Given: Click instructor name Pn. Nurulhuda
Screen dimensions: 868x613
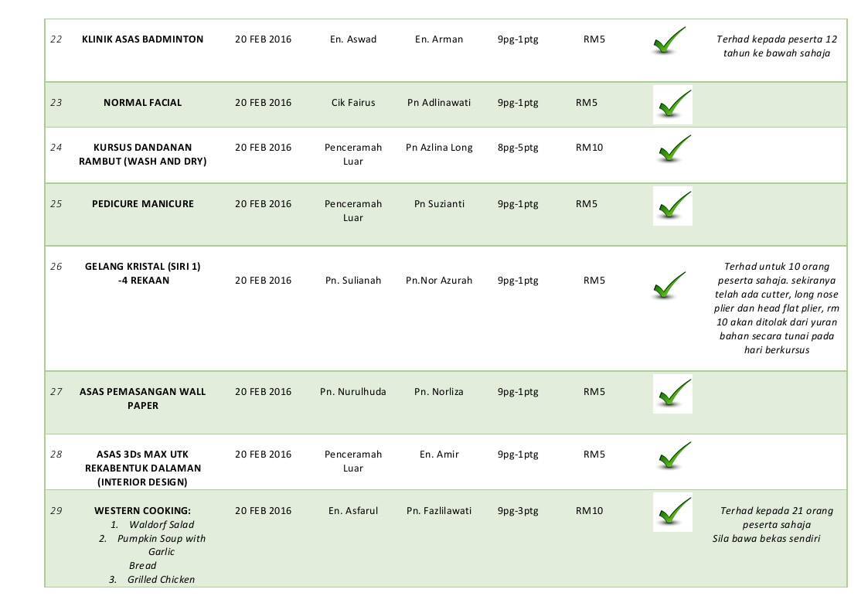Looking at the screenshot, I should (x=353, y=391).
